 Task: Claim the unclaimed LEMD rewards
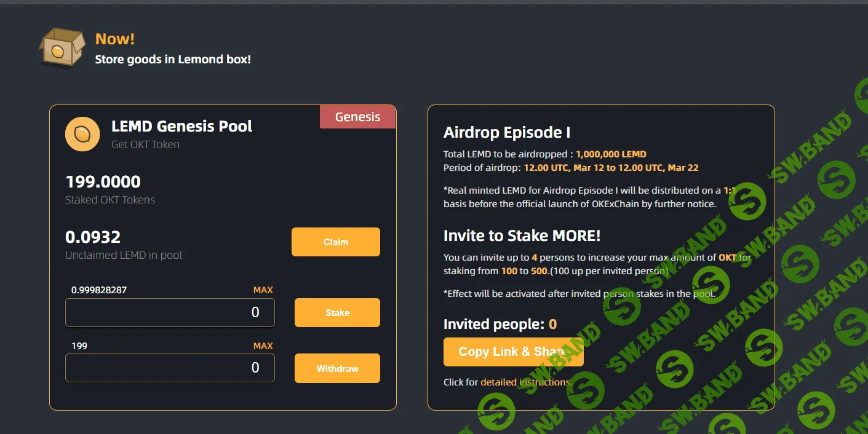335,242
